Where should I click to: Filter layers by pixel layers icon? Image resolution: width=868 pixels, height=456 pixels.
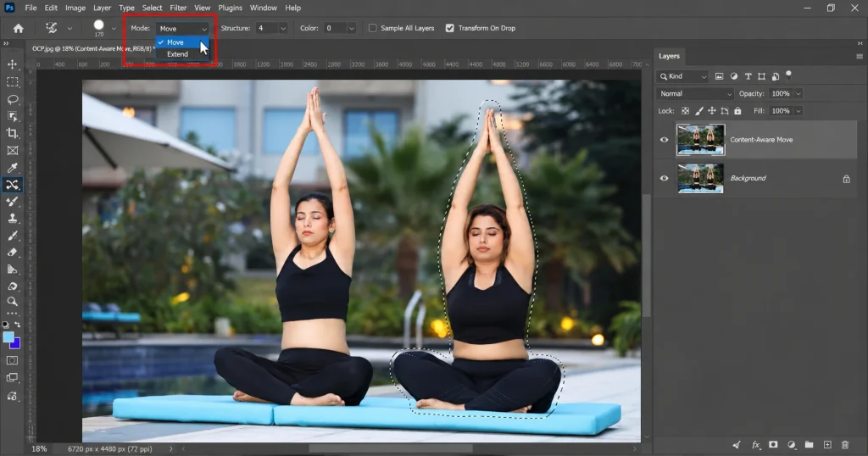(719, 76)
